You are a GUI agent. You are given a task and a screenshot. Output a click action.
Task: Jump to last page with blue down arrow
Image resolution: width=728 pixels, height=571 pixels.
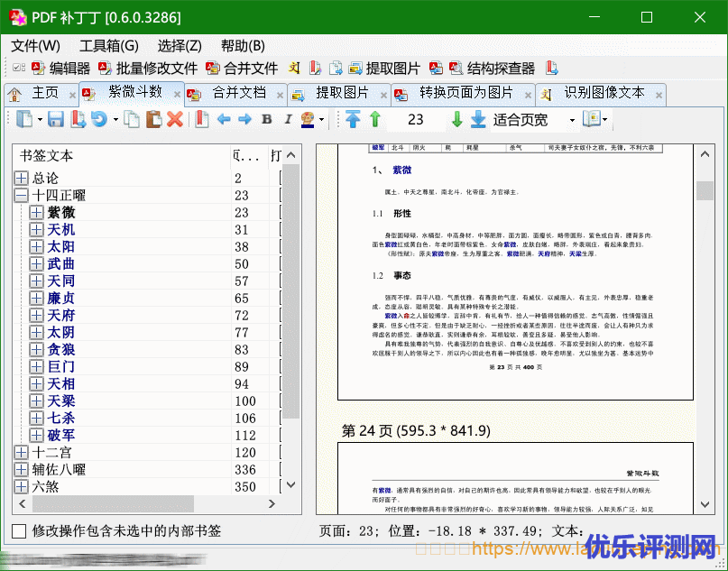(478, 119)
